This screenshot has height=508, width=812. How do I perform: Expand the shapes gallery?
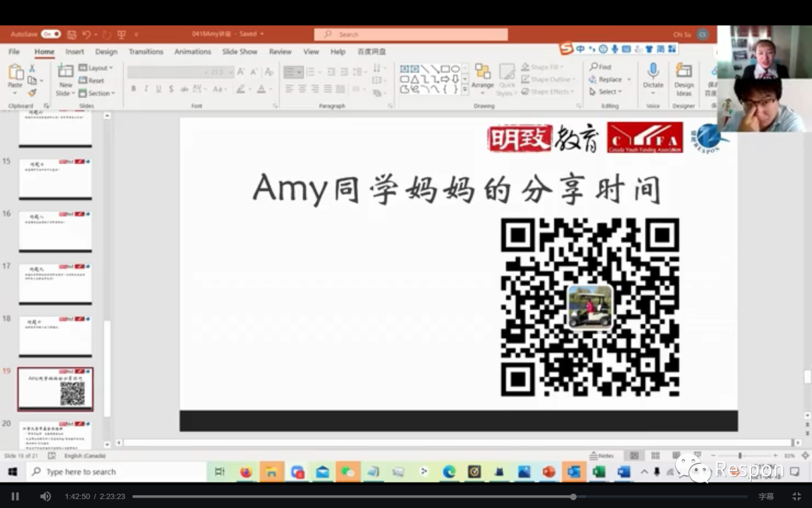click(465, 90)
